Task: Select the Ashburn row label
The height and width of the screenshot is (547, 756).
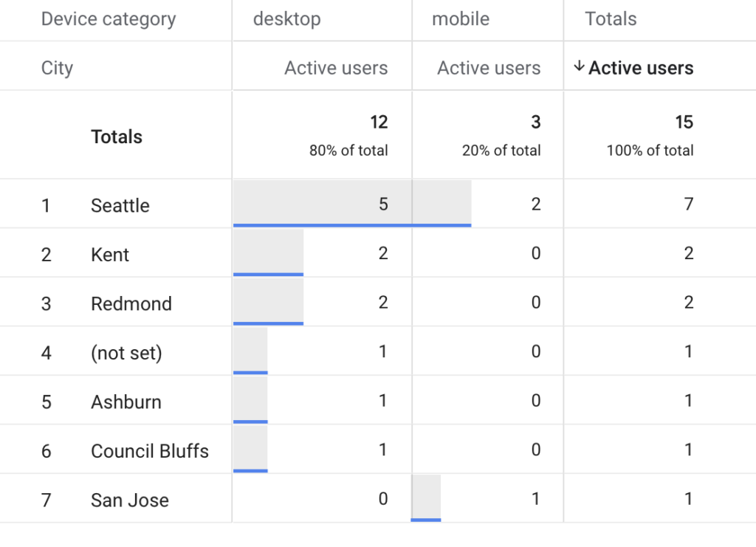Action: click(x=126, y=402)
